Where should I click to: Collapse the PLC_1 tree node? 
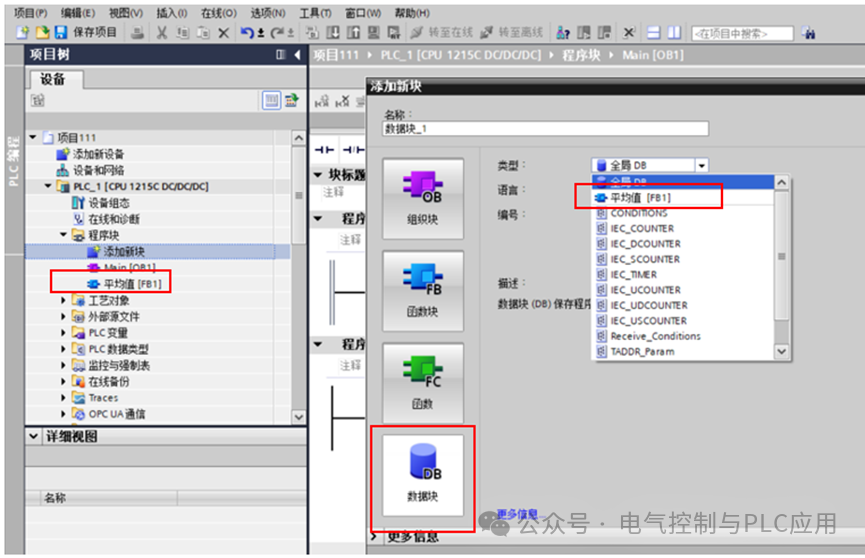pos(48,186)
